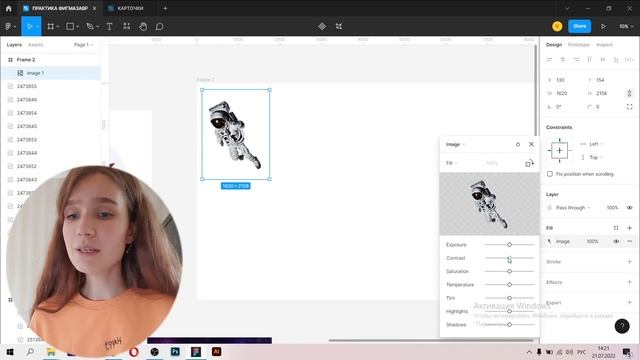
Task: Switch to the Design tab
Action: coord(554,44)
